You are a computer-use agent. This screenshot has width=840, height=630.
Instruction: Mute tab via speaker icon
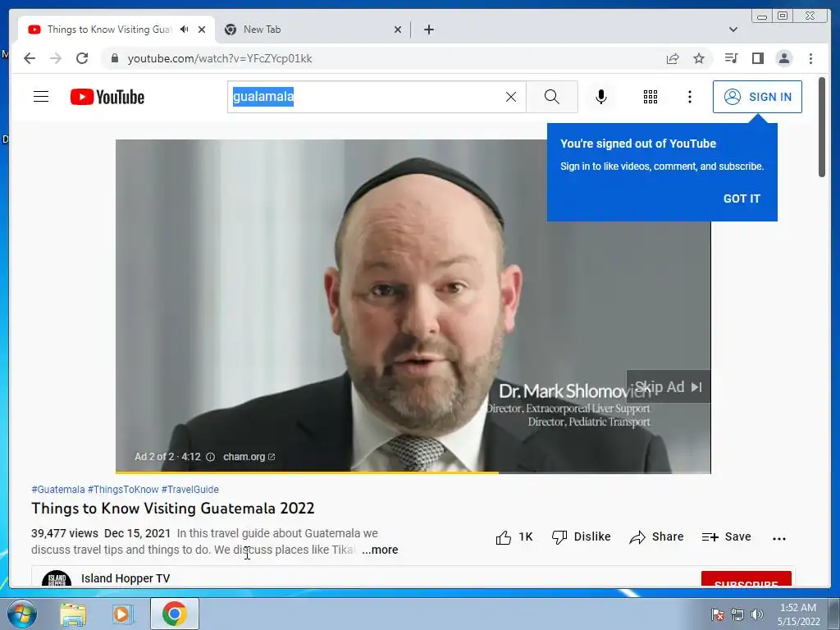[185, 30]
